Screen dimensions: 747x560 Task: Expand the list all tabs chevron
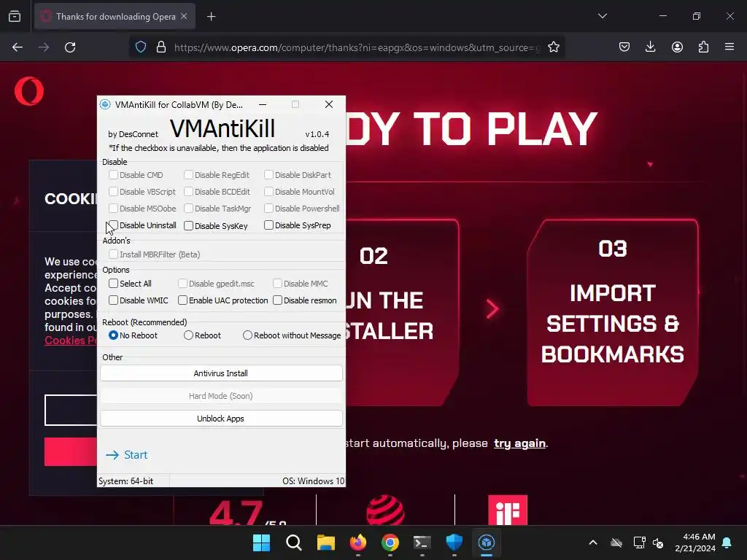point(602,16)
